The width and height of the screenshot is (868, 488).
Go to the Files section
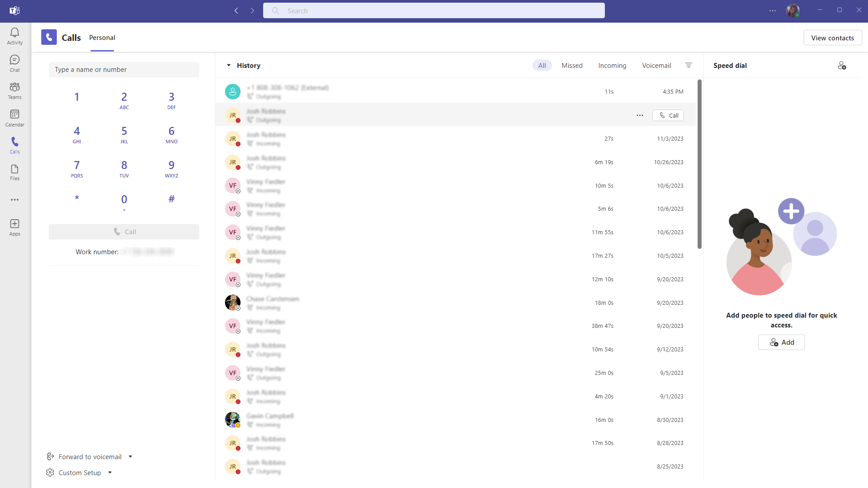15,171
